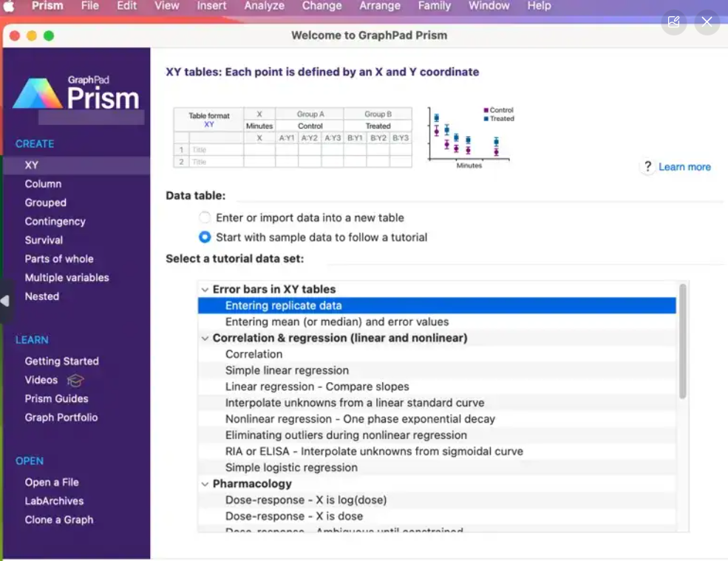Viewport: 728px width, 561px height.
Task: Select RIA or ELISA sigmoidal curve tutorial
Action: 437,452
